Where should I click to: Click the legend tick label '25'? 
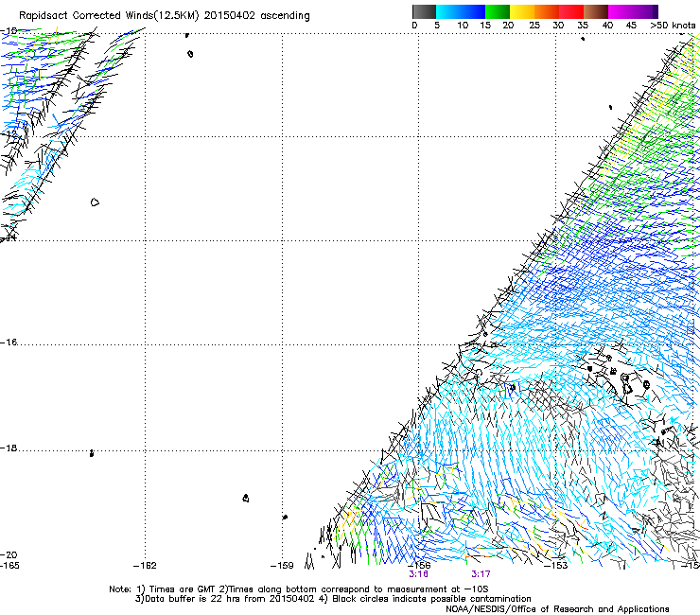pos(534,25)
